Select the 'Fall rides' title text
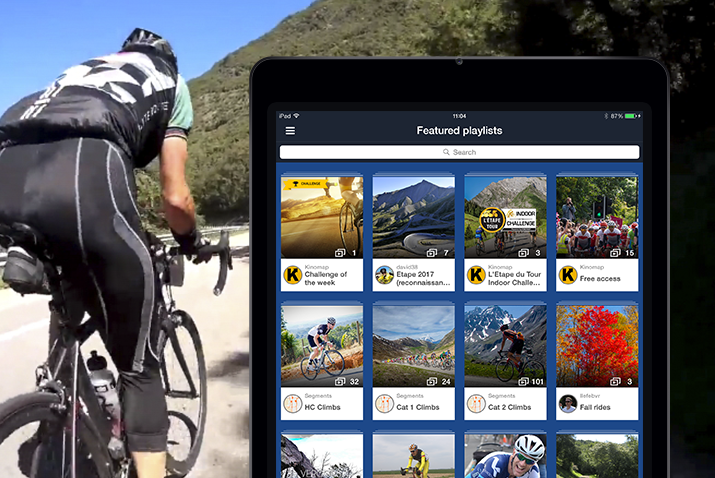The image size is (715, 478). pos(595,407)
